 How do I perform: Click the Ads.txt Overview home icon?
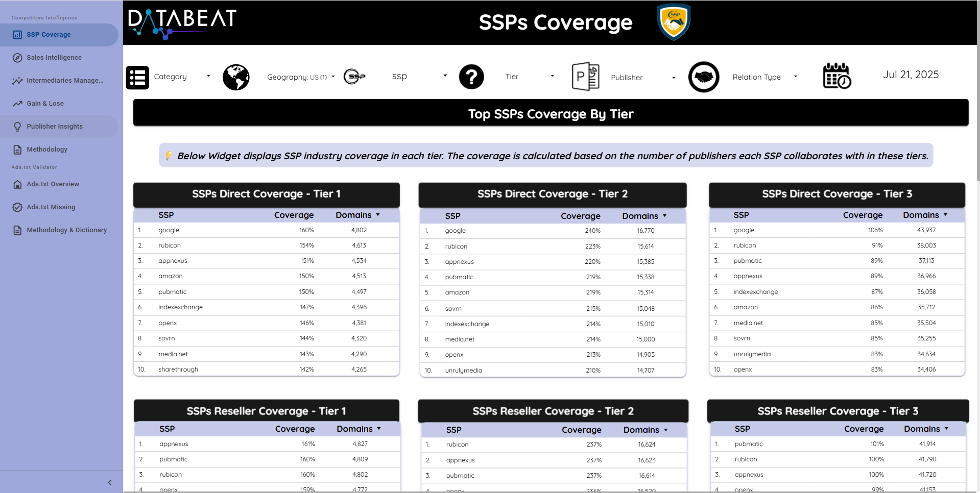coord(17,184)
